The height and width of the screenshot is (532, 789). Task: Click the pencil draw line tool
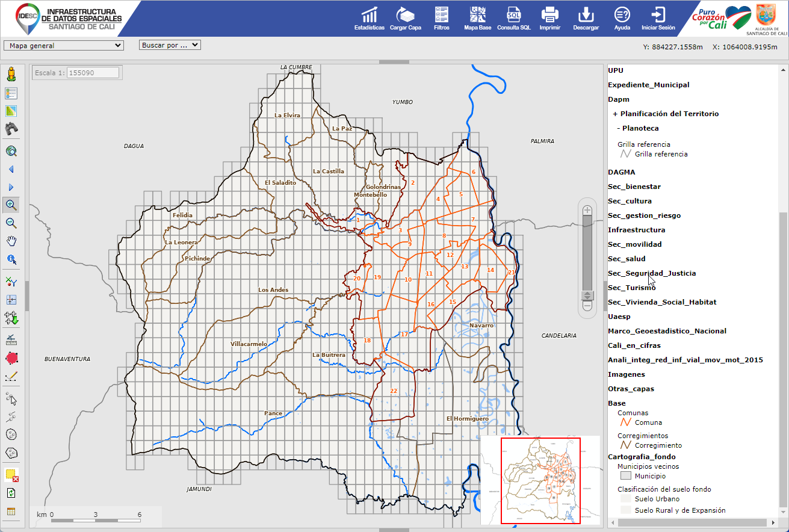click(11, 377)
